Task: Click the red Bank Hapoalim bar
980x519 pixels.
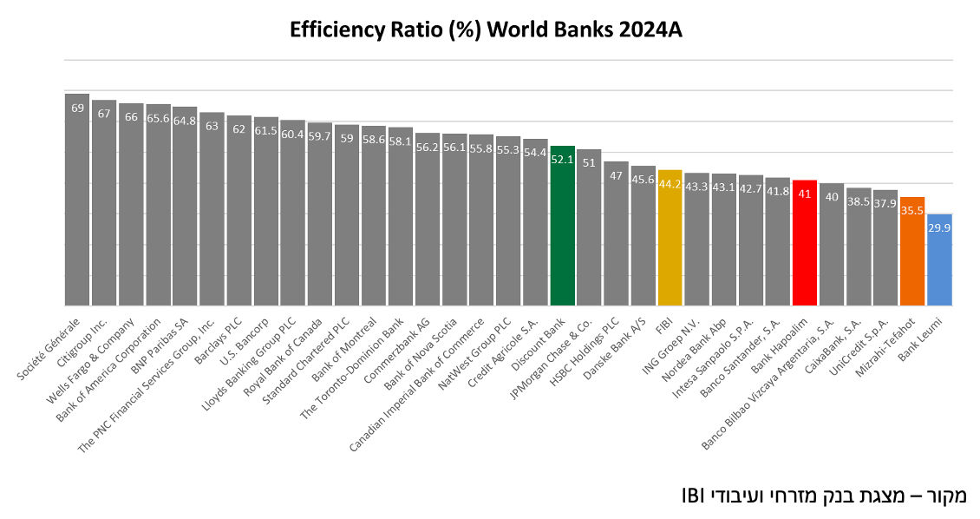Action: click(804, 243)
